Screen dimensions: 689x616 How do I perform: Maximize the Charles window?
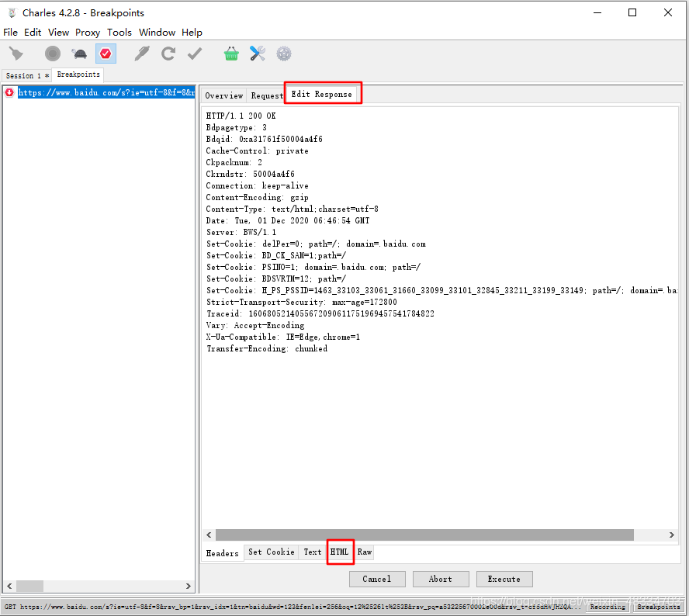click(x=632, y=12)
